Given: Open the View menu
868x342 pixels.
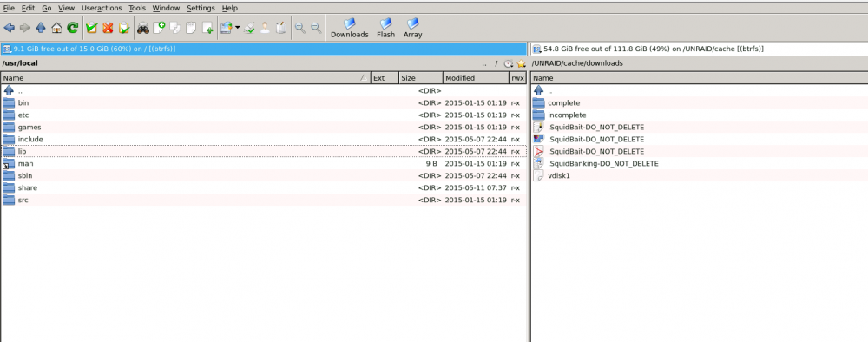Looking at the screenshot, I should click(67, 8).
